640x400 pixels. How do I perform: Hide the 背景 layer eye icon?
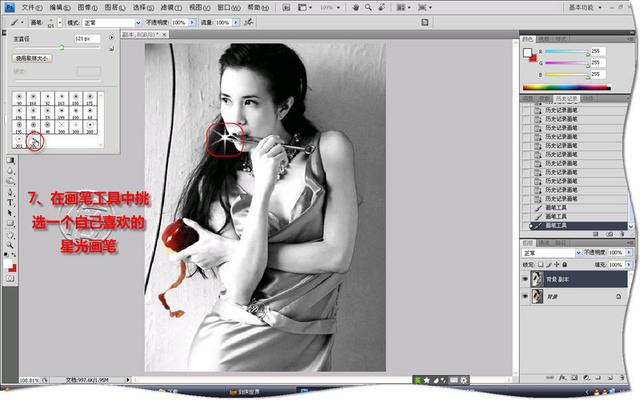[x=525, y=296]
